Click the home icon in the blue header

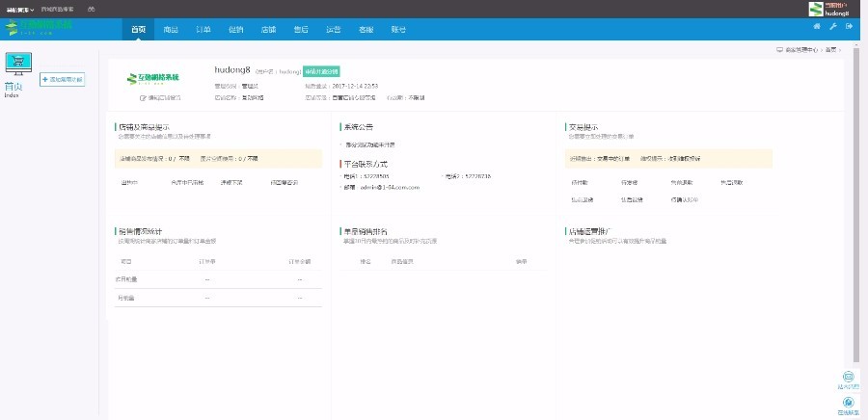click(x=817, y=27)
